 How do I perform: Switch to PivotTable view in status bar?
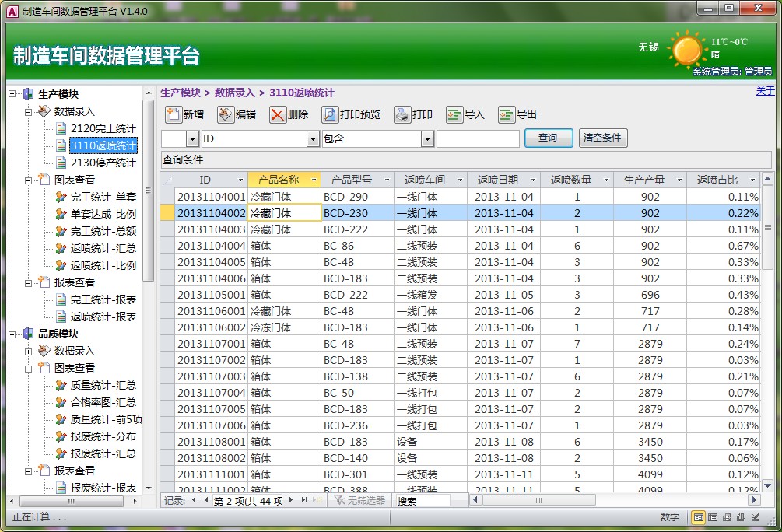point(727,517)
